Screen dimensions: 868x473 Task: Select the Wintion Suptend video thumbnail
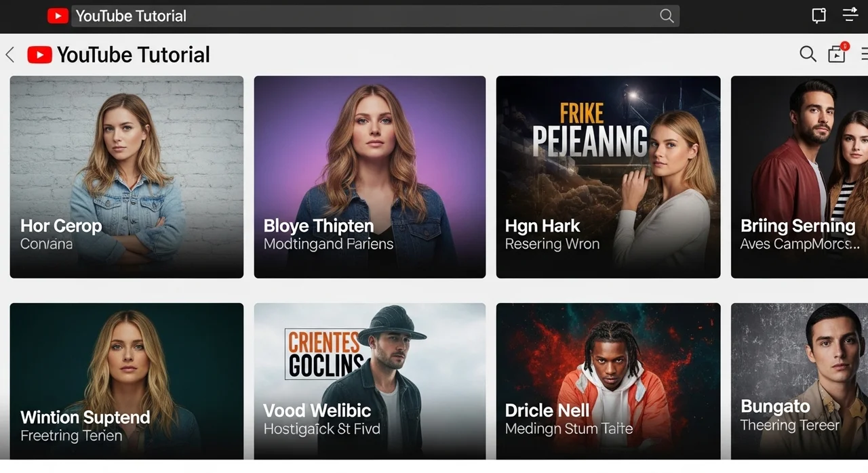click(x=127, y=381)
